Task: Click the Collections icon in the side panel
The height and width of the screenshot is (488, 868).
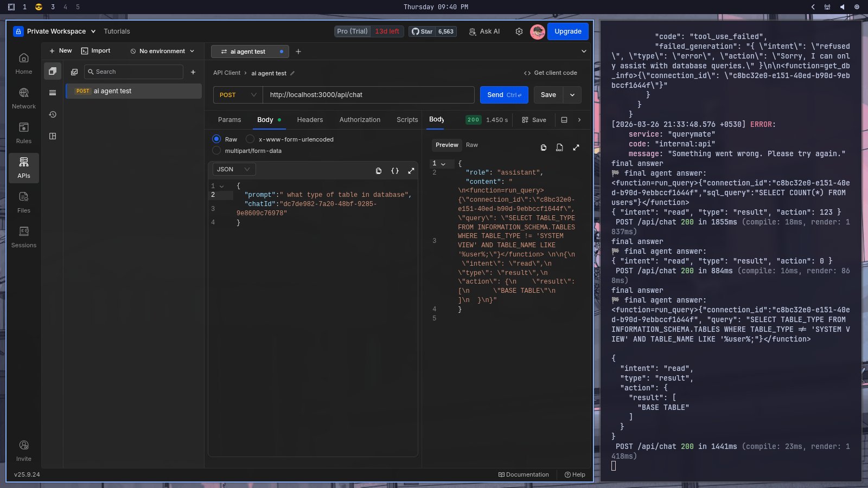Action: [x=53, y=72]
